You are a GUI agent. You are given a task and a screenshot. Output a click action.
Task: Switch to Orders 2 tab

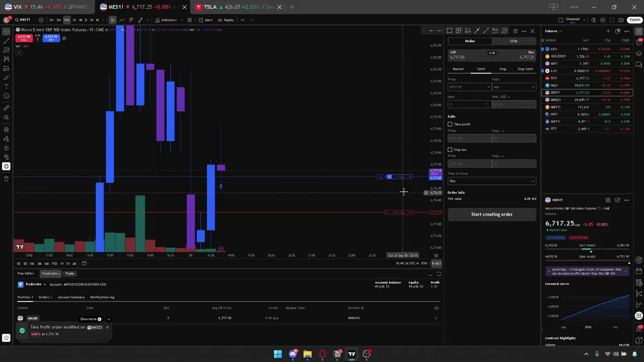click(x=45, y=297)
